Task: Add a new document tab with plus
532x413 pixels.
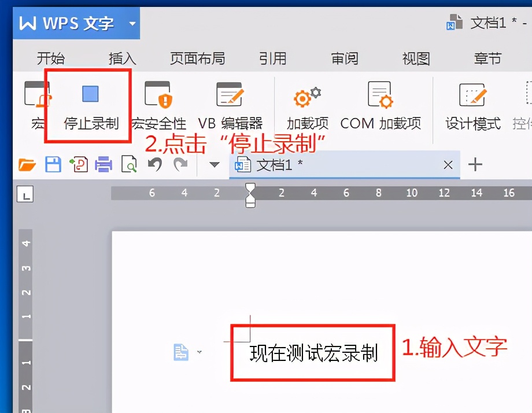Action: point(475,165)
